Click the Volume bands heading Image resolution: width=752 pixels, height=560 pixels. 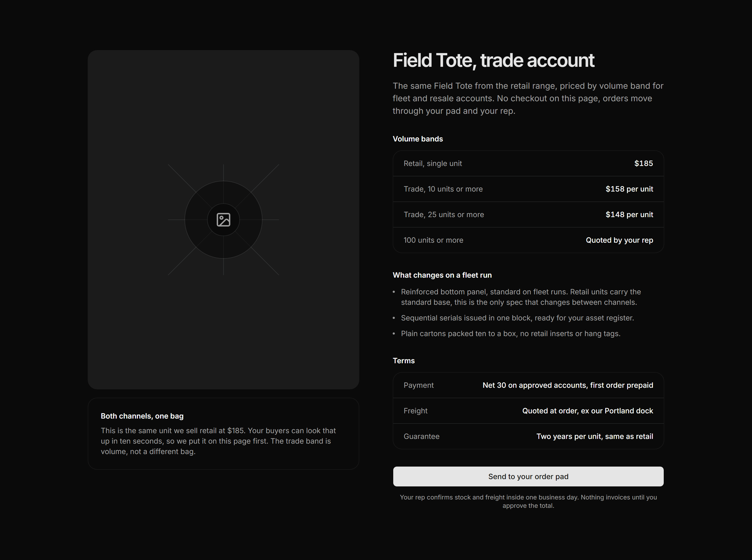[418, 139]
